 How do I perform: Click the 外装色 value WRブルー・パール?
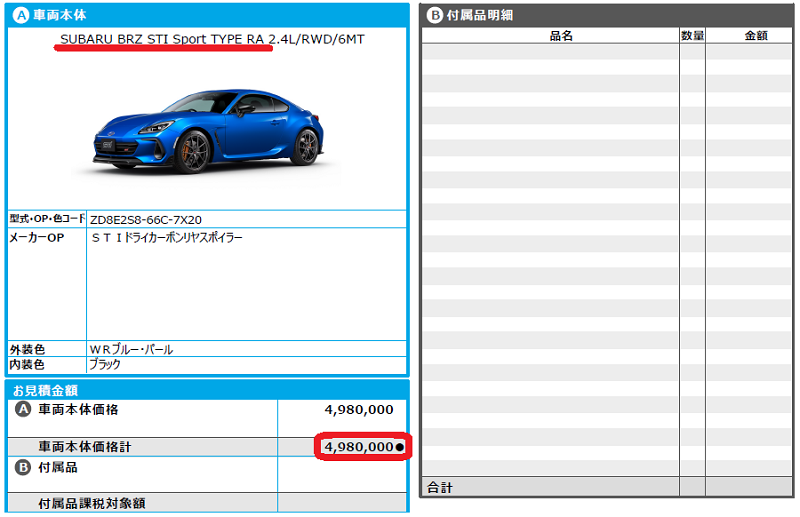point(131,349)
